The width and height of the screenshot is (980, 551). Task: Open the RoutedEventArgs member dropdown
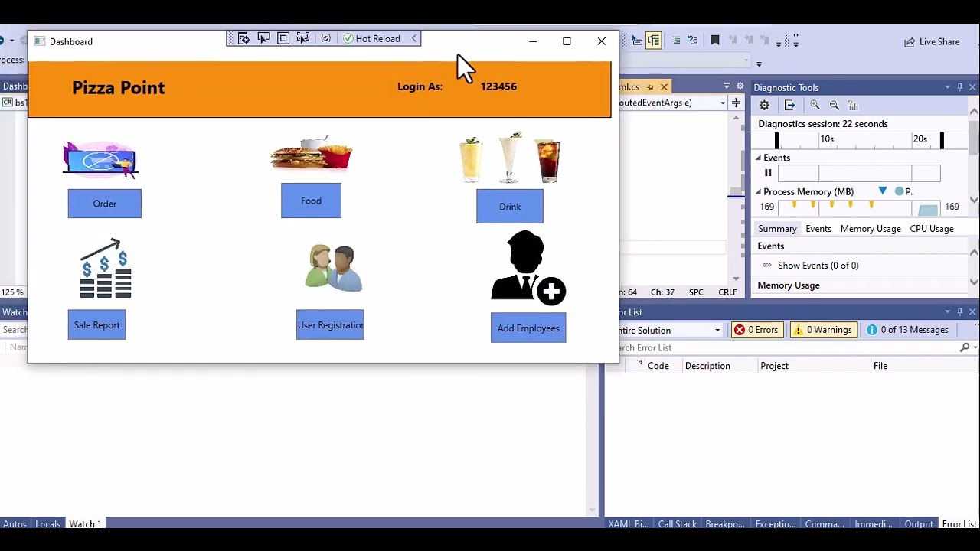point(722,103)
